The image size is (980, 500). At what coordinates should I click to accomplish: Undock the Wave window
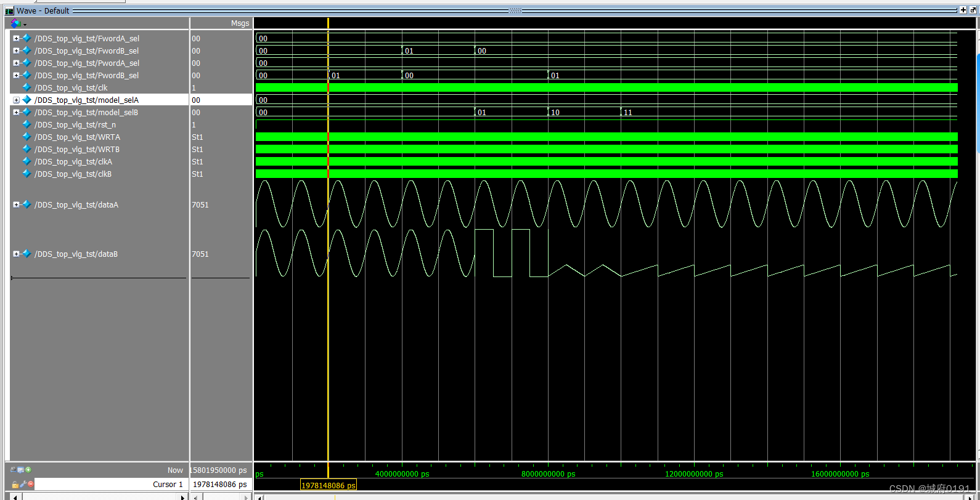(x=973, y=10)
